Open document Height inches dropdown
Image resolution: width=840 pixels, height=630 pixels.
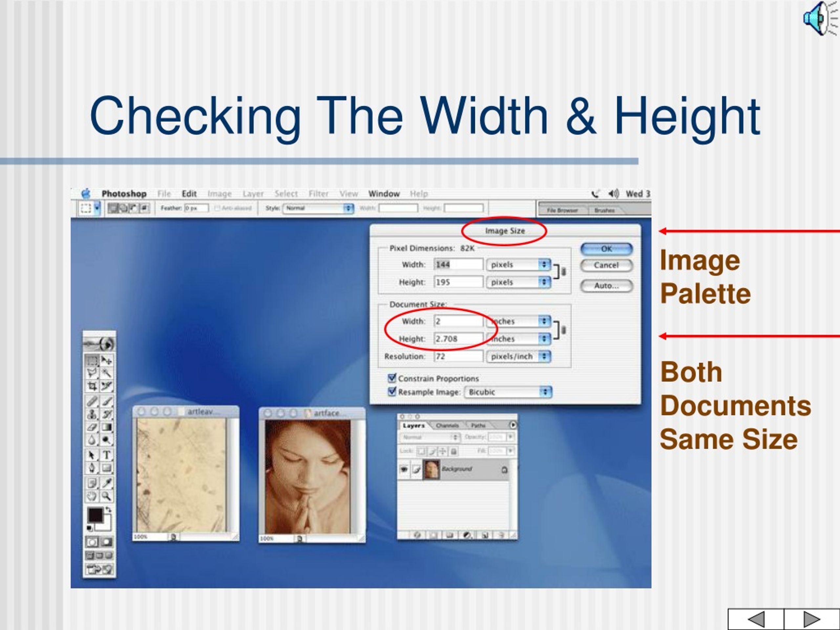[x=518, y=339]
